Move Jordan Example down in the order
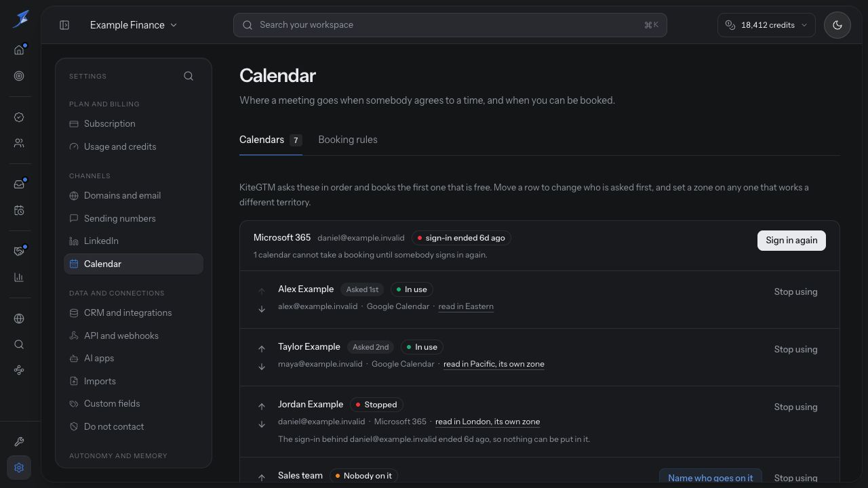Screen dimensions: 868x488 (262, 424)
